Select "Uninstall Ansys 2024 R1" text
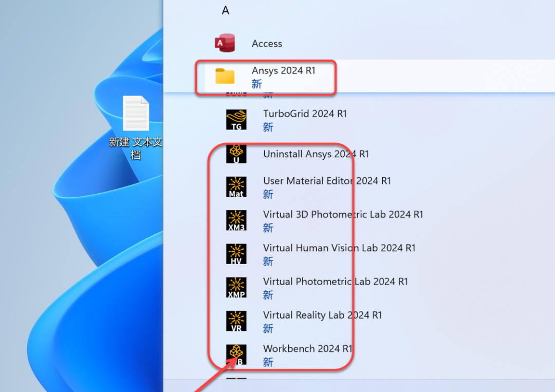 point(316,154)
